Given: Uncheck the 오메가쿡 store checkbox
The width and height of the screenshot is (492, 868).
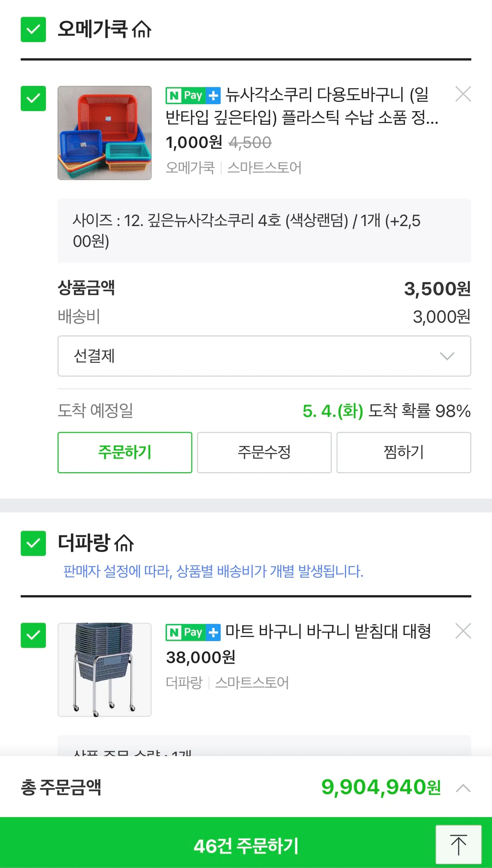Looking at the screenshot, I should tap(33, 30).
